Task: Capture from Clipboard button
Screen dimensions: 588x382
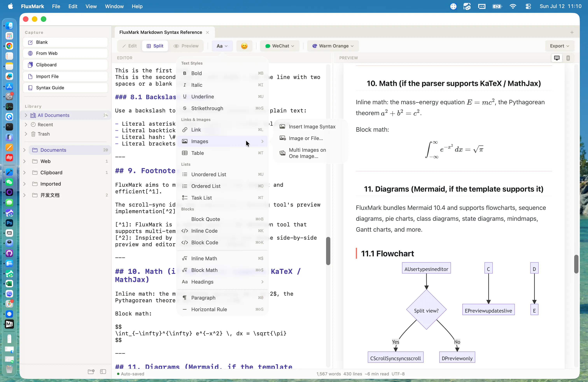Action: pos(65,65)
